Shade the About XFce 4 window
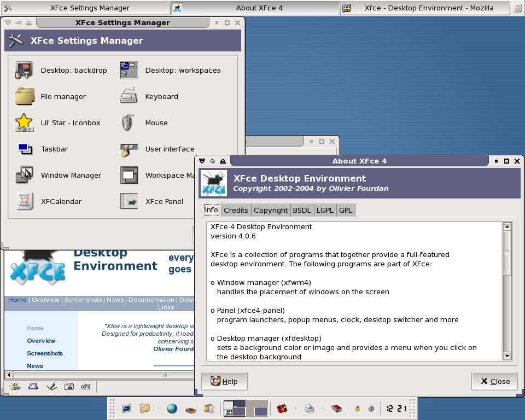This screenshot has width=525, height=420. [x=223, y=161]
